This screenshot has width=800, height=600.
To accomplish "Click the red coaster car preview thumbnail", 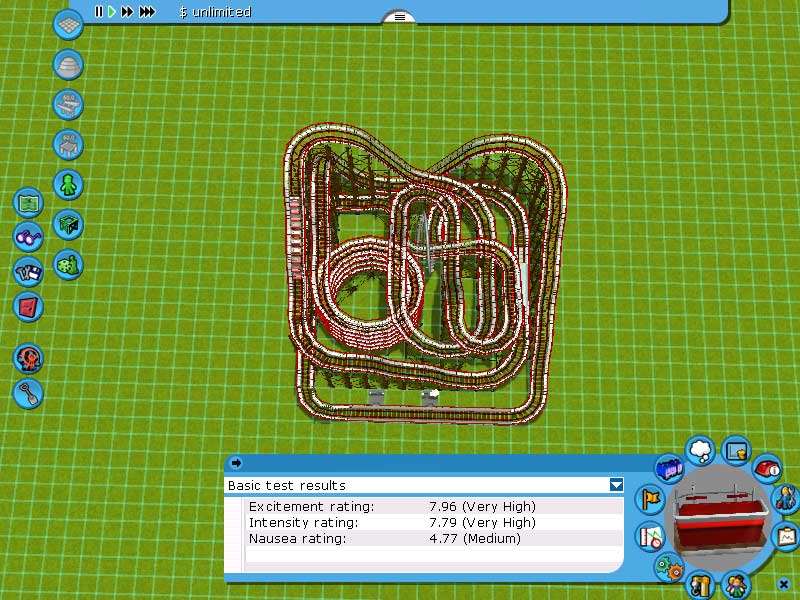I will pyautogui.click(x=721, y=518).
